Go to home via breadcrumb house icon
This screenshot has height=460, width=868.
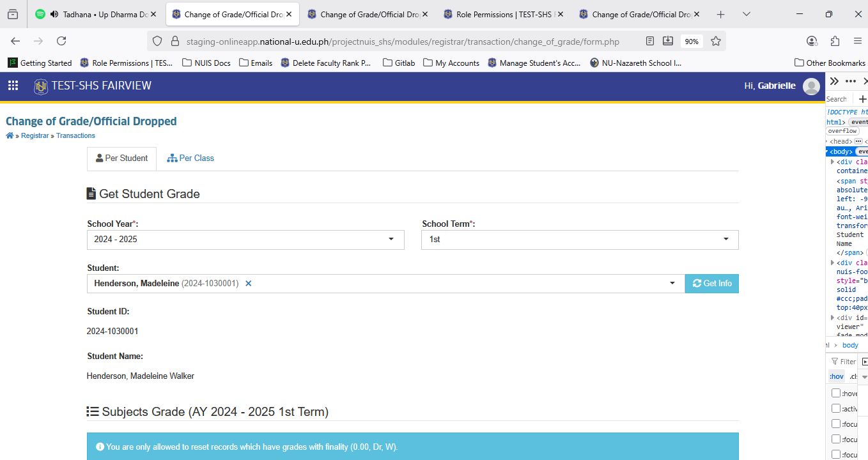[10, 135]
